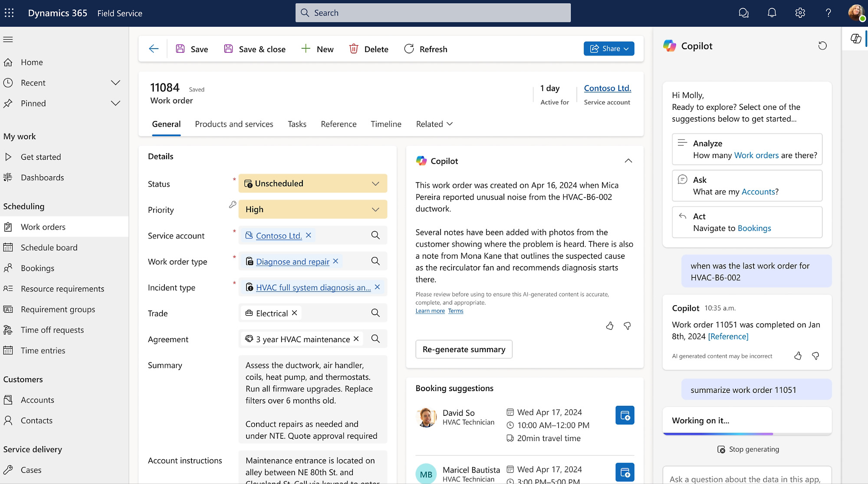Expand the Priority dropdown selector
The image size is (868, 484).
pos(375,209)
